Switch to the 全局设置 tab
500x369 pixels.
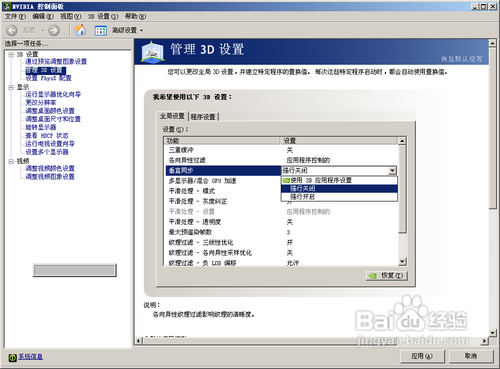(172, 116)
